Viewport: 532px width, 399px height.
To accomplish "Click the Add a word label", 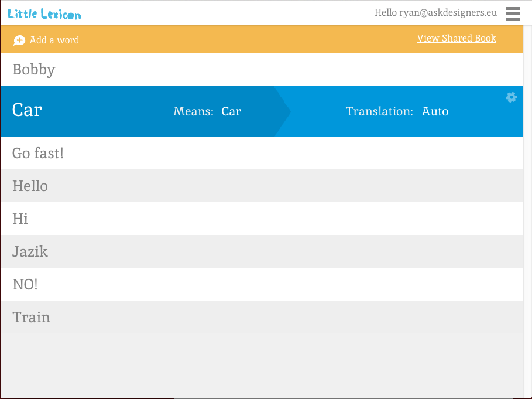I will (54, 40).
